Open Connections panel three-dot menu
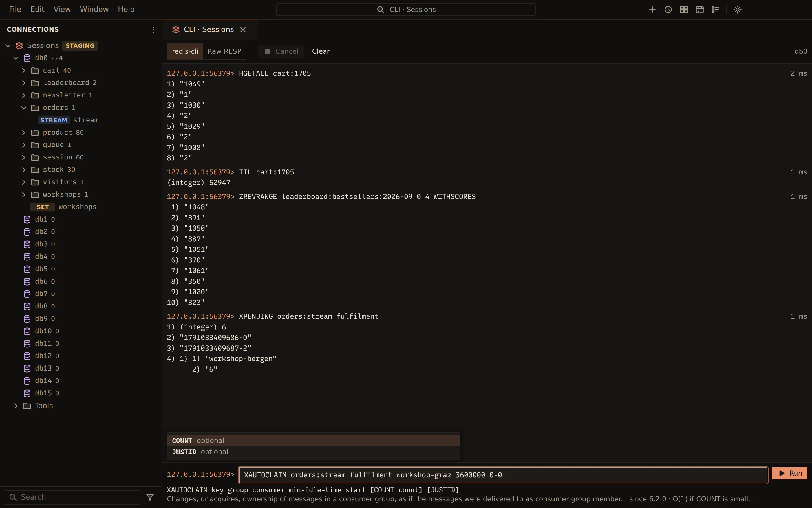Image resolution: width=812 pixels, height=508 pixels. click(x=153, y=30)
